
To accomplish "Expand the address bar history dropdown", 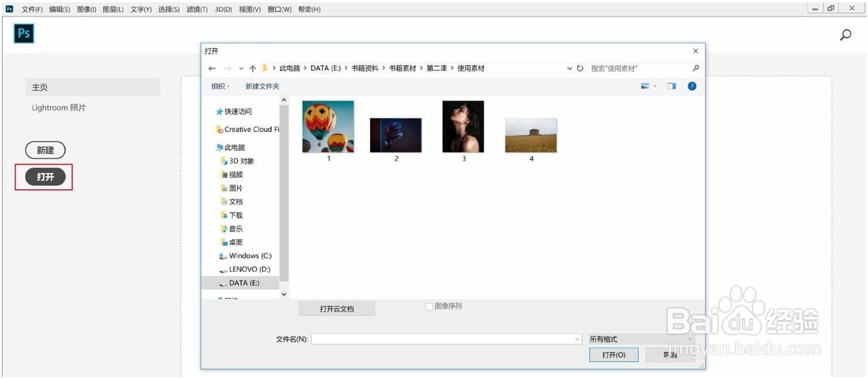I will click(x=570, y=69).
